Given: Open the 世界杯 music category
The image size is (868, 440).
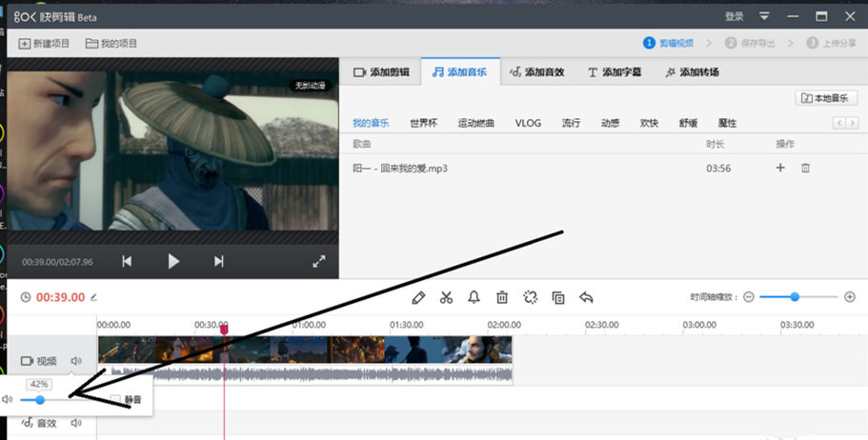Looking at the screenshot, I should (x=423, y=123).
